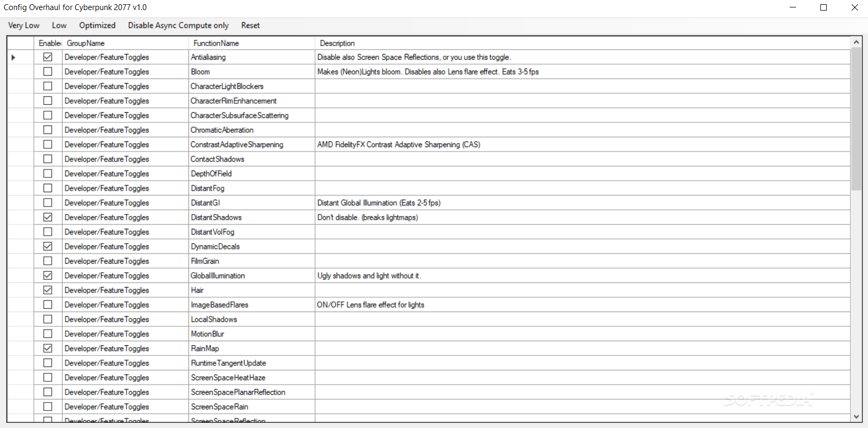Minimize the Config Overhaul window

point(793,7)
